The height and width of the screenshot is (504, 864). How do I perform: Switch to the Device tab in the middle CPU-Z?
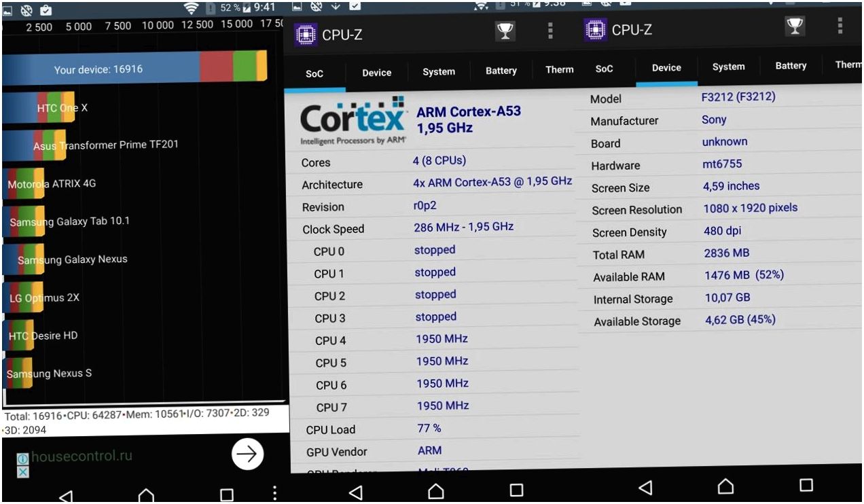click(x=376, y=73)
